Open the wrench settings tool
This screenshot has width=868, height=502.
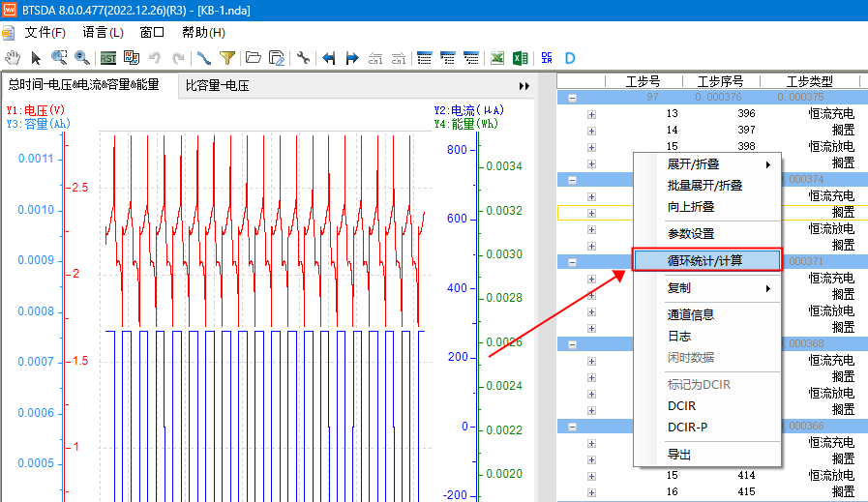pos(303,58)
